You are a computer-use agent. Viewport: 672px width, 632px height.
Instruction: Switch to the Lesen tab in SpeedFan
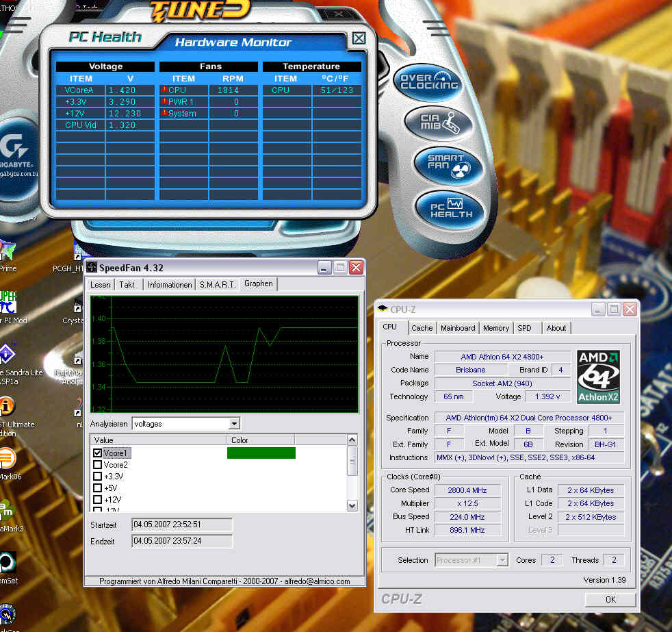(x=101, y=285)
